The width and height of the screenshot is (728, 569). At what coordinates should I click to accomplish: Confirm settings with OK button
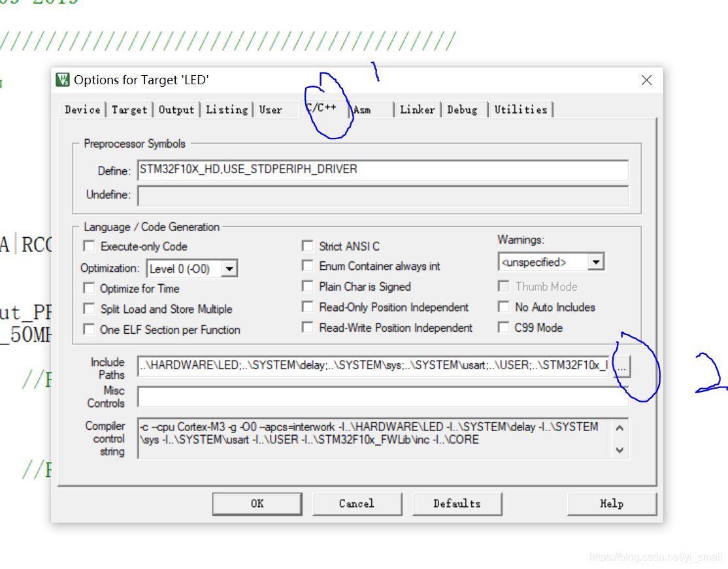pyautogui.click(x=257, y=504)
